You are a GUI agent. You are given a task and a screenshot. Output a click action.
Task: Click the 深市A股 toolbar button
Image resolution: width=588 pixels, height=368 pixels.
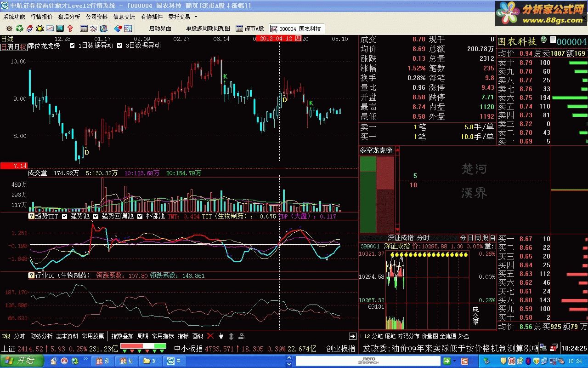[250, 29]
